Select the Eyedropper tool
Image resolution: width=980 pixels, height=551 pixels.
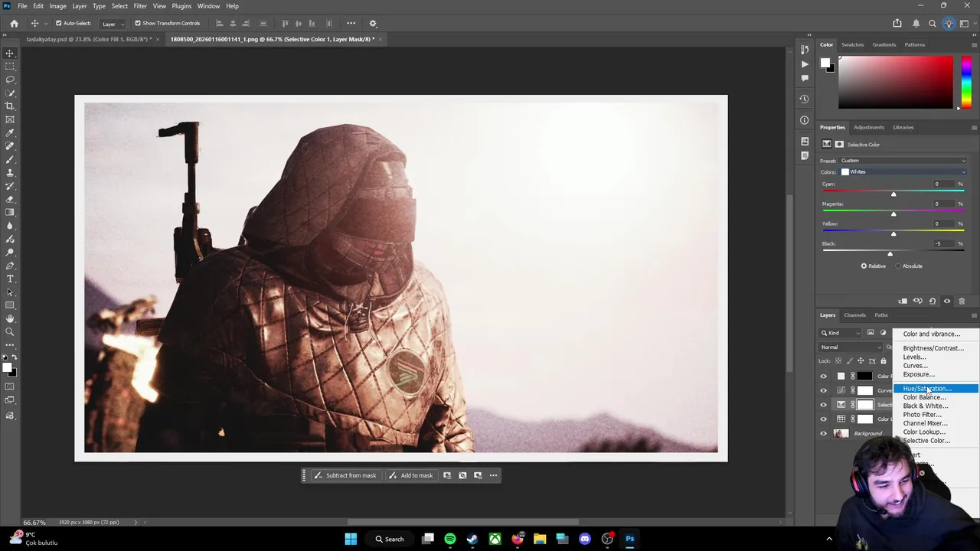pos(10,133)
